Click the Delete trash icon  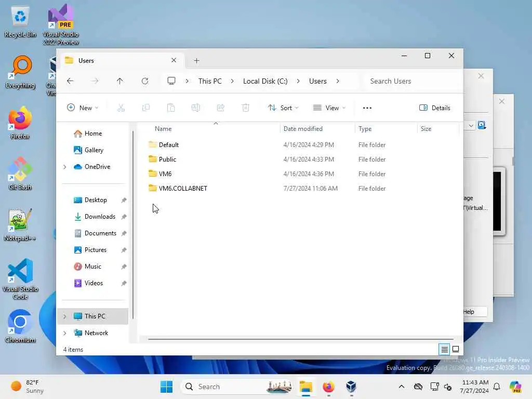246,108
